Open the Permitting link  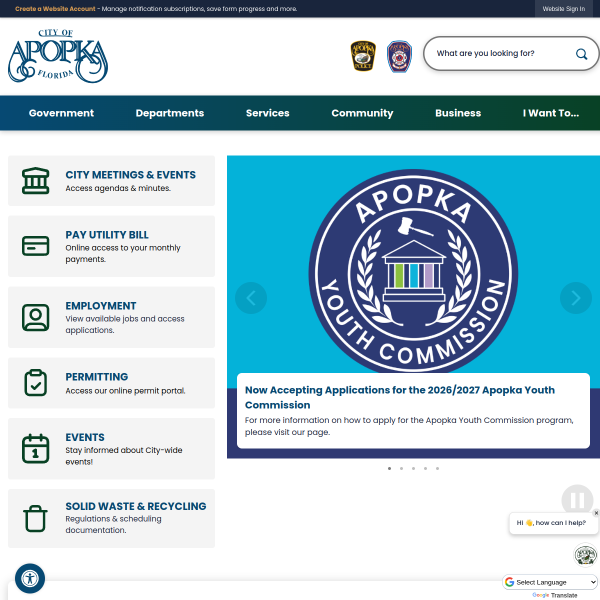click(96, 377)
